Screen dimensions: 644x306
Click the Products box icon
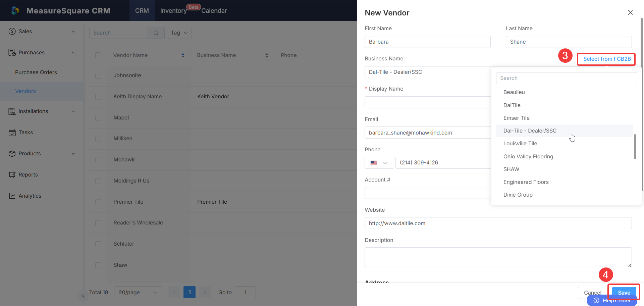tap(12, 153)
